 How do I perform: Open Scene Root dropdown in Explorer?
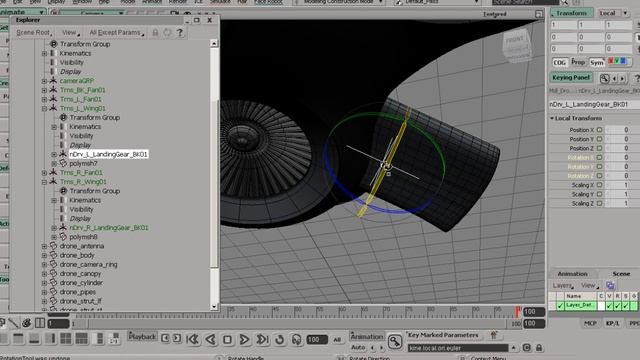coord(34,33)
